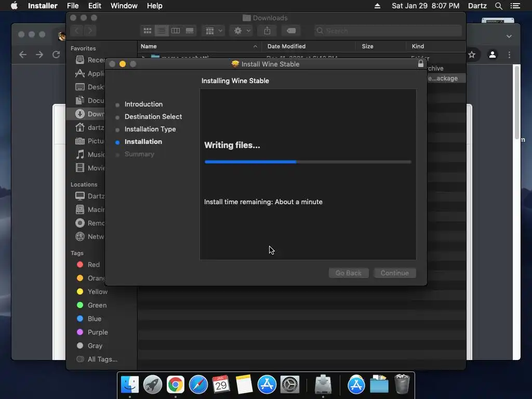The width and height of the screenshot is (532, 399).
Task: Open Trash from the Dock
Action: (x=402, y=384)
